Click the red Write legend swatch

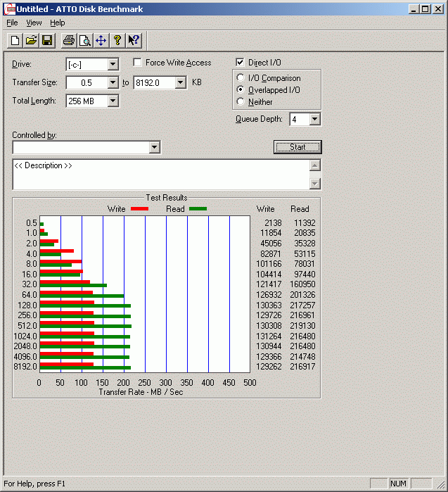click(139, 209)
